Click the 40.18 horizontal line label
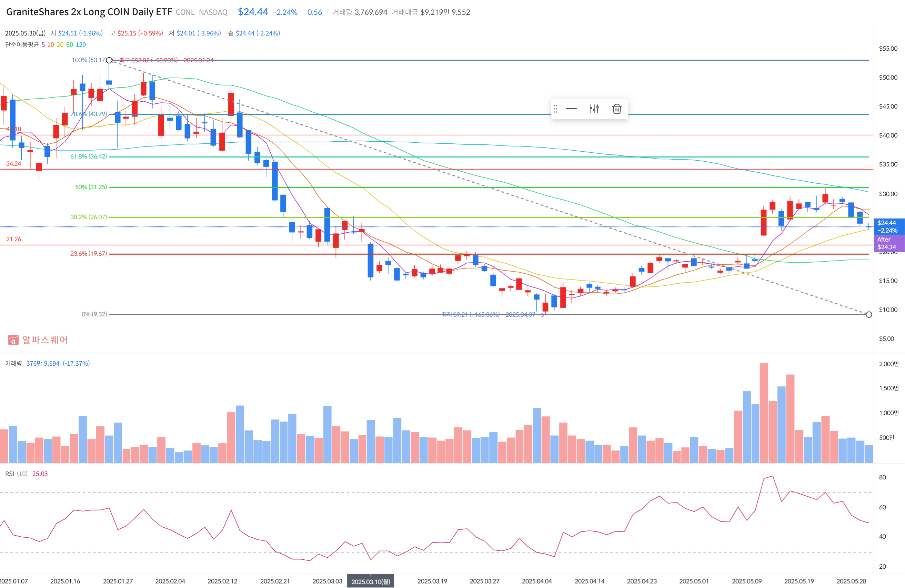905x588 pixels. click(14, 129)
